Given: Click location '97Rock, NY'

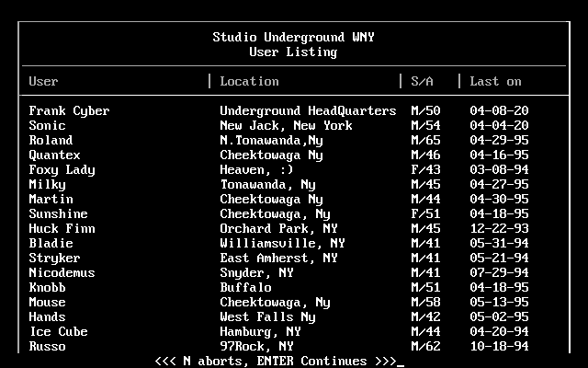Looking at the screenshot, I should coord(256,346).
